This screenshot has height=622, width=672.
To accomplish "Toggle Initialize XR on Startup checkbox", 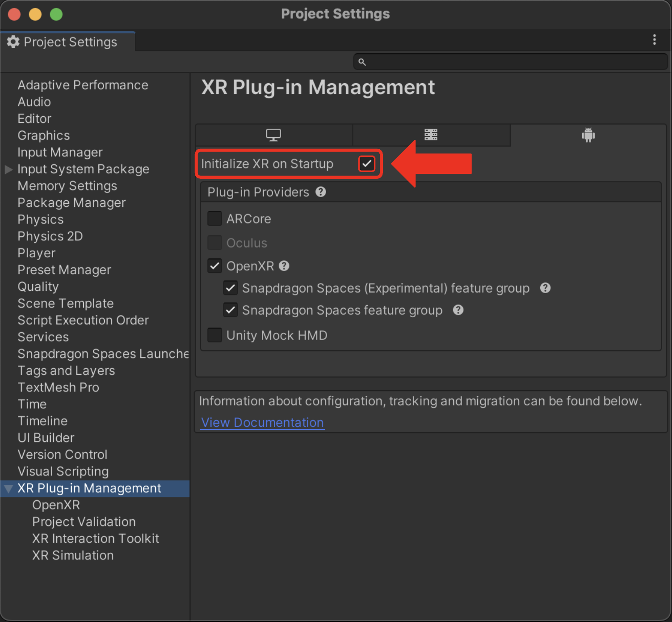I will click(x=367, y=164).
